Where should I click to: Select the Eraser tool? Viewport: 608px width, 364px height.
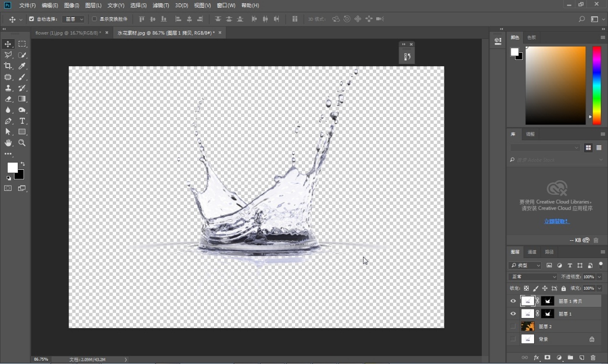click(8, 99)
